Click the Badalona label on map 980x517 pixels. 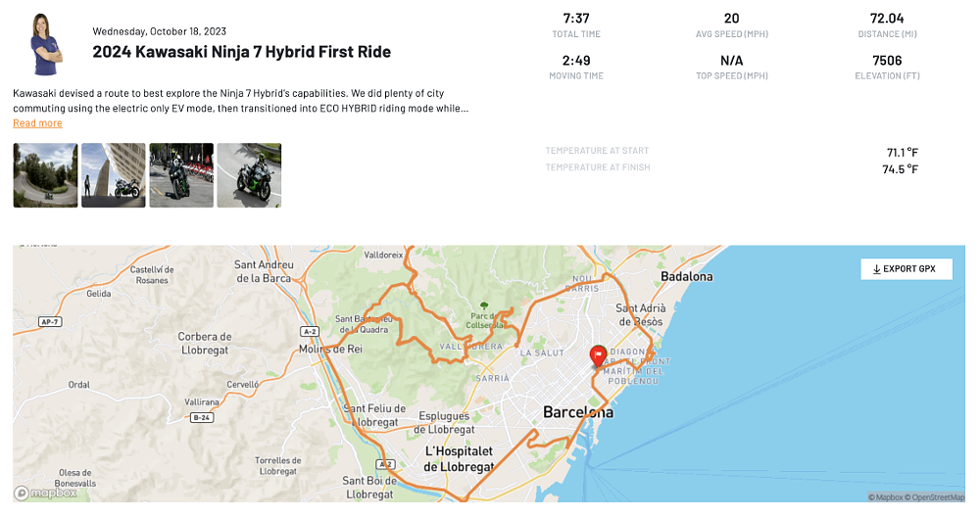[686, 276]
